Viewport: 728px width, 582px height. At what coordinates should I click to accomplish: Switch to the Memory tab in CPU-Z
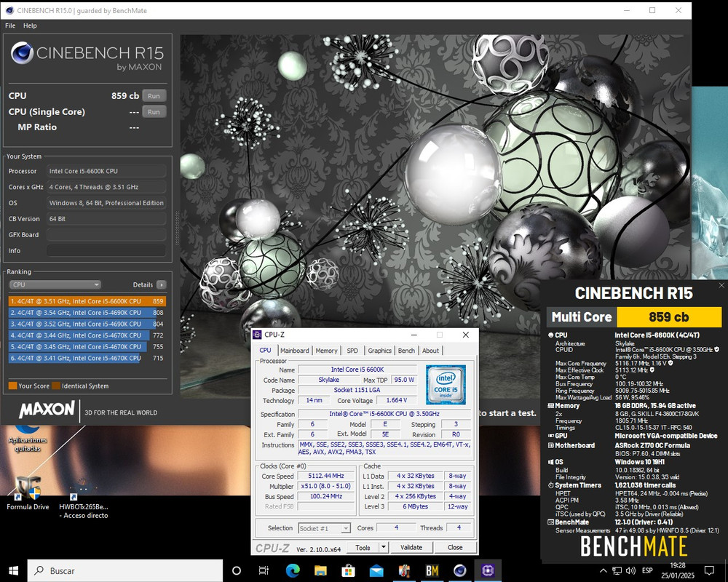(326, 351)
